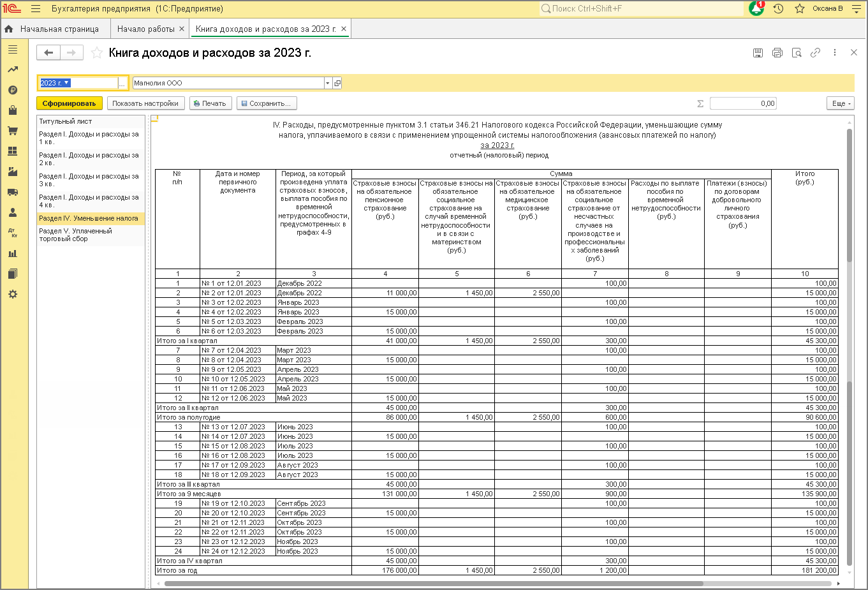
Task: Click total value 181 200,00
Action: 805,570
